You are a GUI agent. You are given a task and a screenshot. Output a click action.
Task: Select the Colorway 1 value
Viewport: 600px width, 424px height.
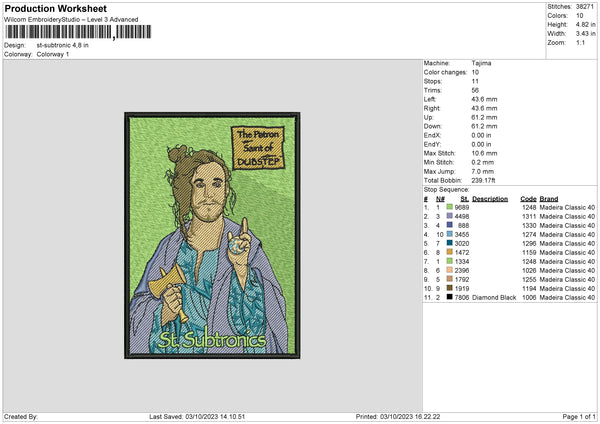(53, 54)
